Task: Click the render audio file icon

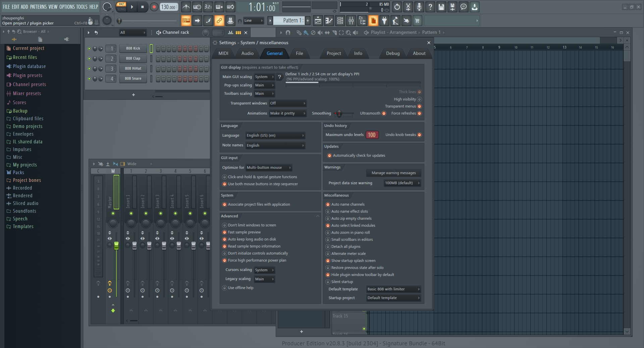Action: (452, 7)
